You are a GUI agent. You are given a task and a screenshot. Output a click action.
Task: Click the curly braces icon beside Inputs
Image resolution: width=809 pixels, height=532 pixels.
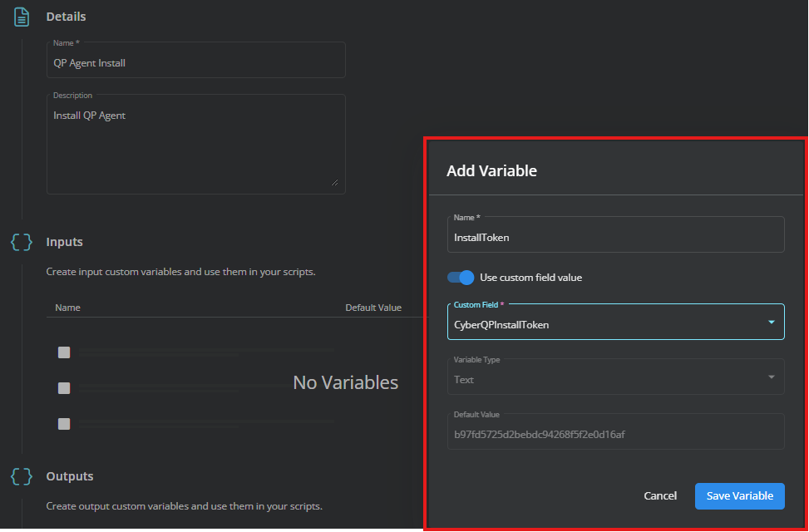click(21, 242)
